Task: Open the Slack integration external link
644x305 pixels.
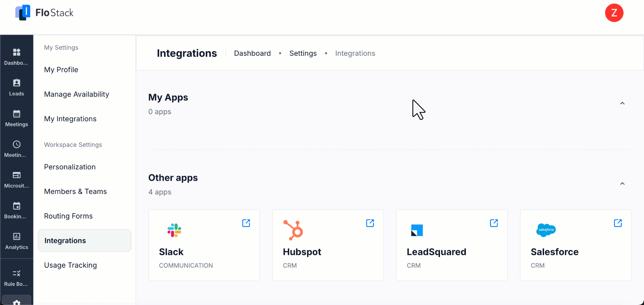Action: [247, 223]
